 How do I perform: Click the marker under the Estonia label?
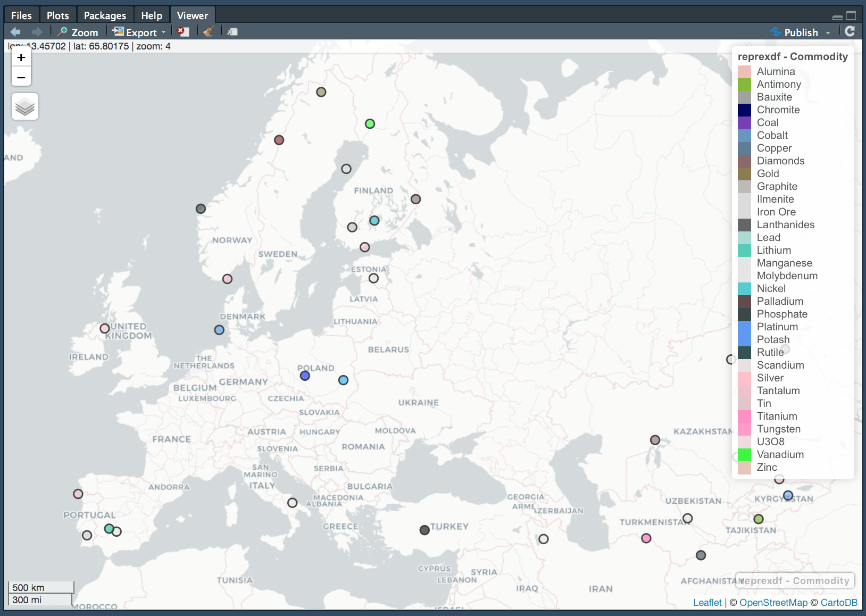pyautogui.click(x=374, y=278)
